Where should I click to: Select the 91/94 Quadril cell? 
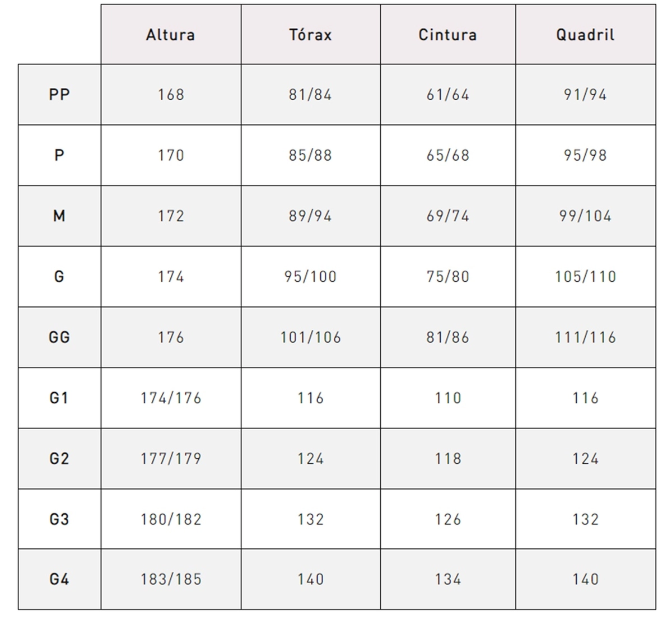pos(585,95)
